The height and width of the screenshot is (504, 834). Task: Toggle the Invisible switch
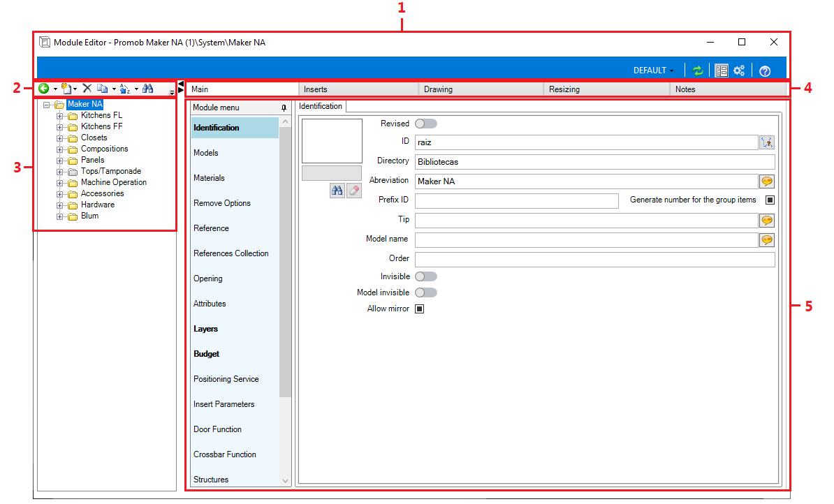[x=426, y=276]
